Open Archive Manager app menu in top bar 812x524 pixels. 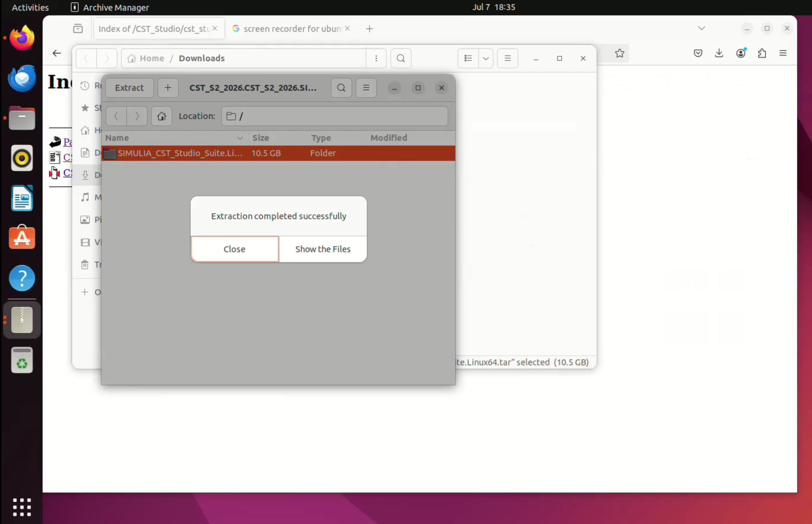point(110,8)
